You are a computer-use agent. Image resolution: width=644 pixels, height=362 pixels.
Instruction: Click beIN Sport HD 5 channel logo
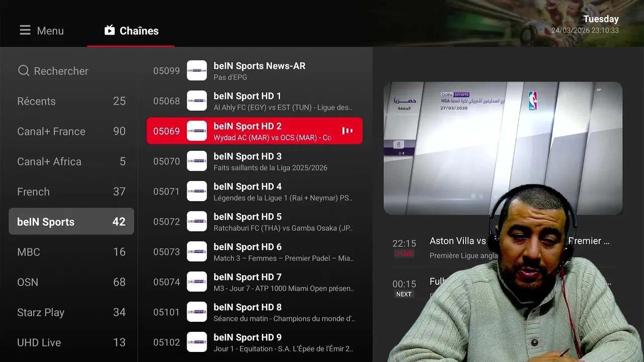click(197, 221)
